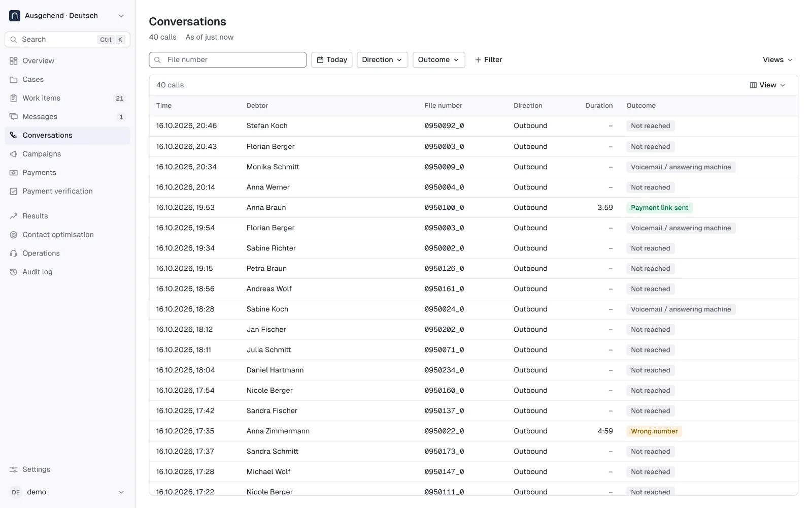Screen dimensions: 812x508
Task: Open the Outcome filter dropdown
Action: click(438, 60)
